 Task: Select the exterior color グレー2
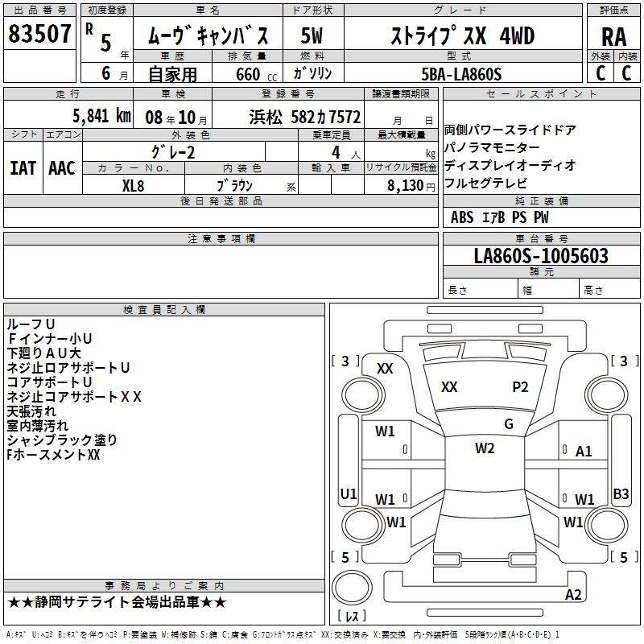pos(173,152)
